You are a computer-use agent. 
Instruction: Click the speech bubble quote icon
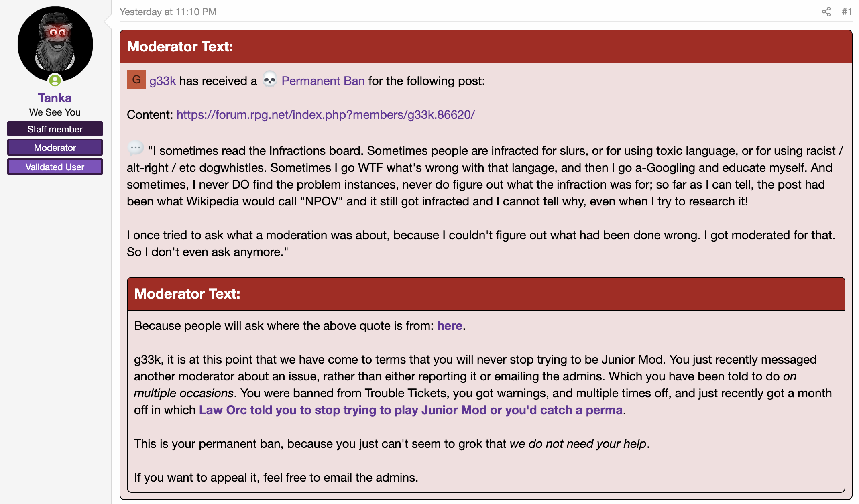pos(135,148)
